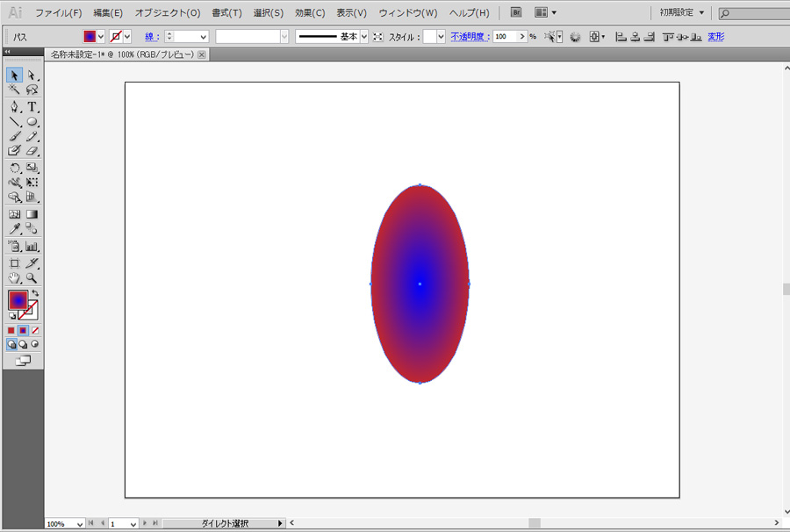Switch to Draw Behind mode
This screenshot has width=790, height=532.
(23, 345)
